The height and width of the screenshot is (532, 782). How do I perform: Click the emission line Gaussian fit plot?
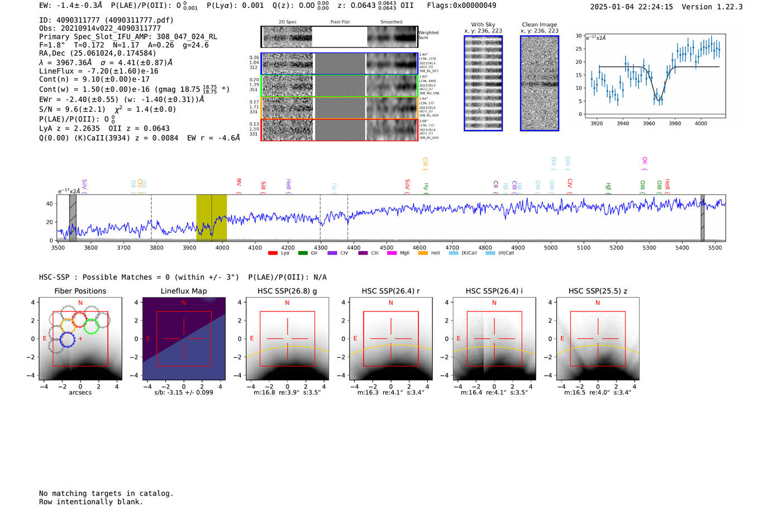pos(655,75)
